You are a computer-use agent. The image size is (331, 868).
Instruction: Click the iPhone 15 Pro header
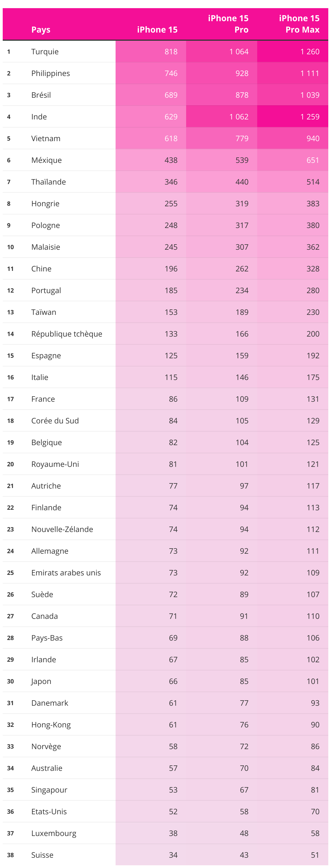(228, 24)
